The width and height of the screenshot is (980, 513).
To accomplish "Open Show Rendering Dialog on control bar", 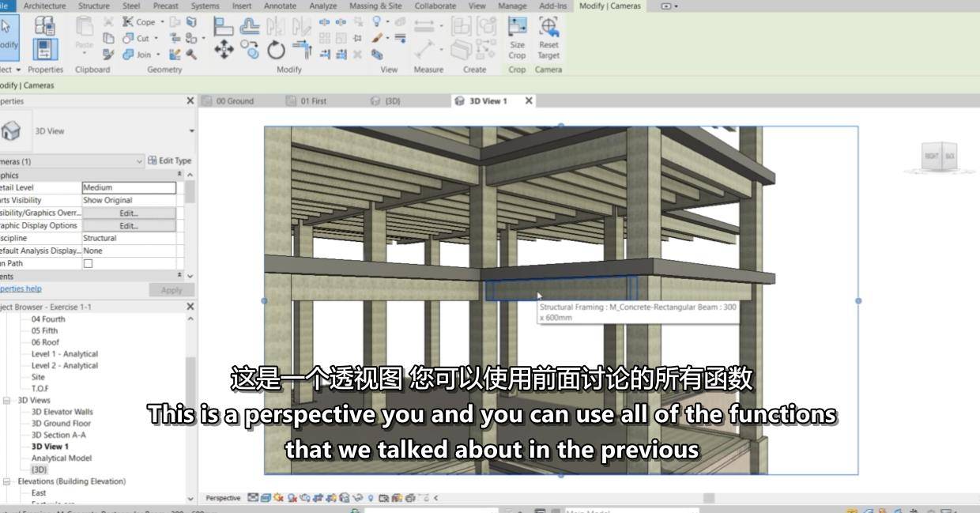I will click(x=304, y=498).
